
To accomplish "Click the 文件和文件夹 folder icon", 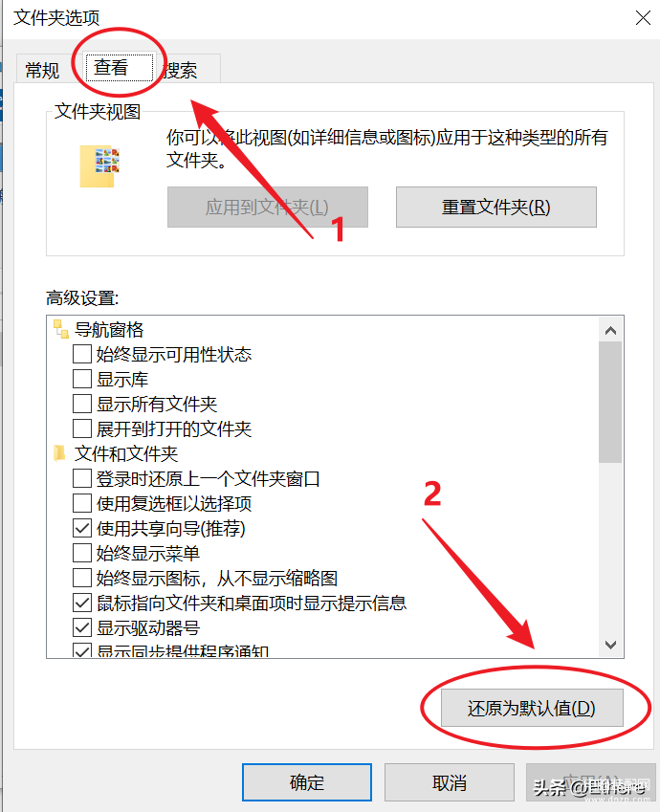I will tap(59, 453).
